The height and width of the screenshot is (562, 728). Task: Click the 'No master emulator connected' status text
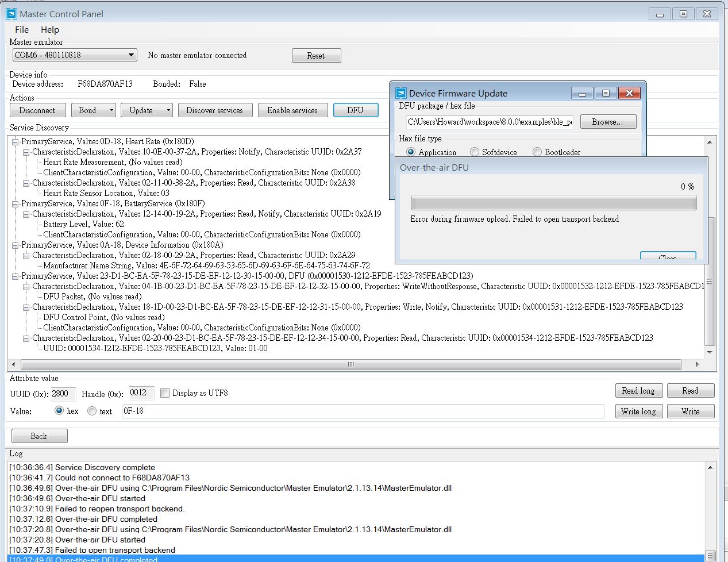coord(197,55)
